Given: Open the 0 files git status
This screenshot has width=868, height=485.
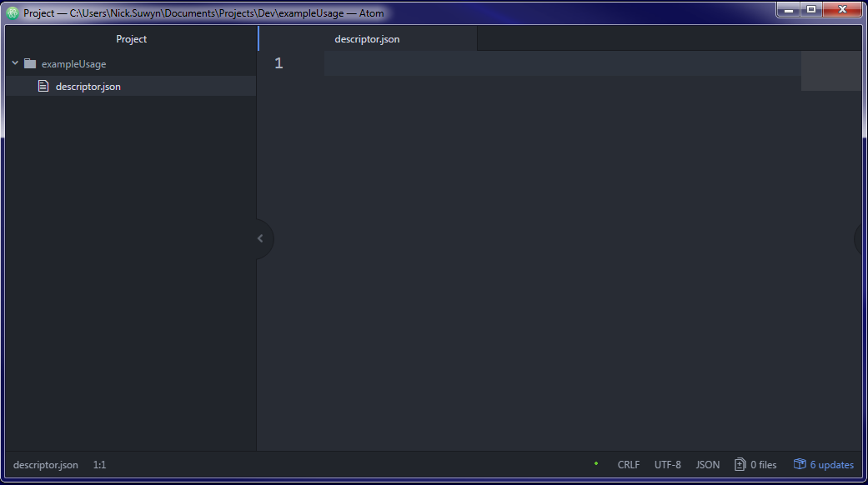Looking at the screenshot, I should click(764, 465).
